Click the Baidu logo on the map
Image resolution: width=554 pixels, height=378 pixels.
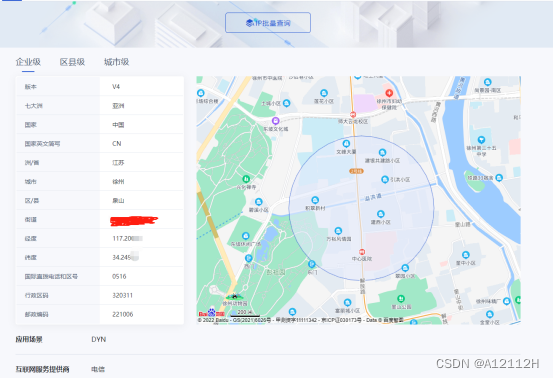pos(211,313)
